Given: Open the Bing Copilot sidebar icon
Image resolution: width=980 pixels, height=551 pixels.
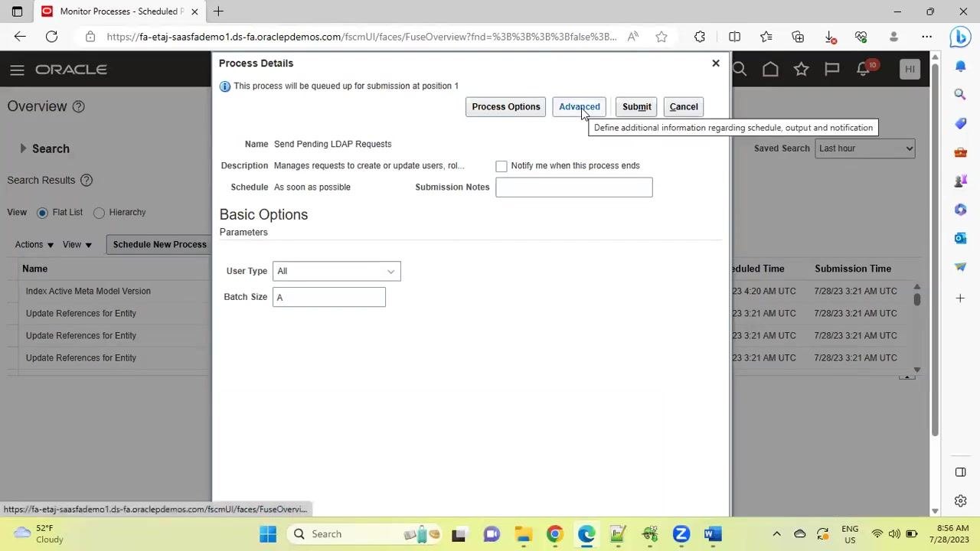Looking at the screenshot, I should (x=960, y=36).
